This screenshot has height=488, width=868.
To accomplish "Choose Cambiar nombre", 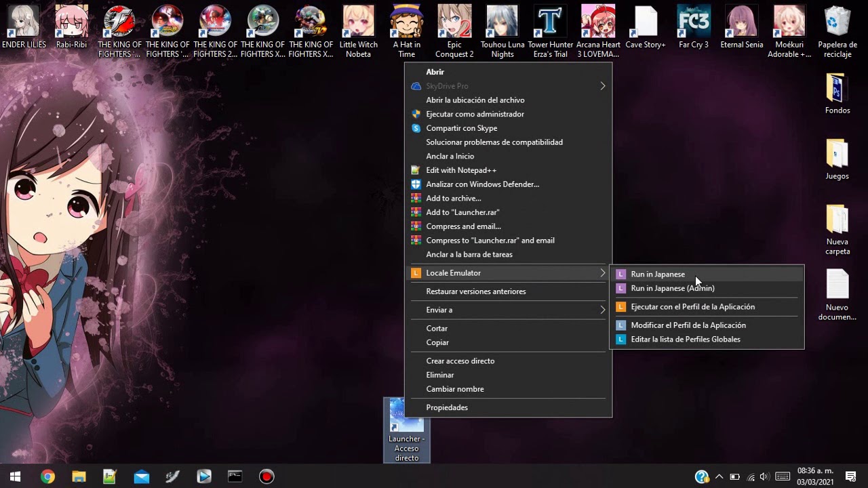I will (x=508, y=389).
